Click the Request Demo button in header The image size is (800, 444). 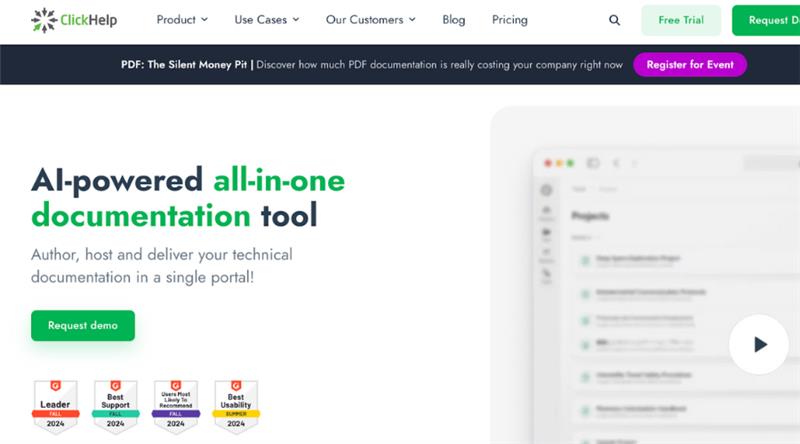pyautogui.click(x=766, y=20)
